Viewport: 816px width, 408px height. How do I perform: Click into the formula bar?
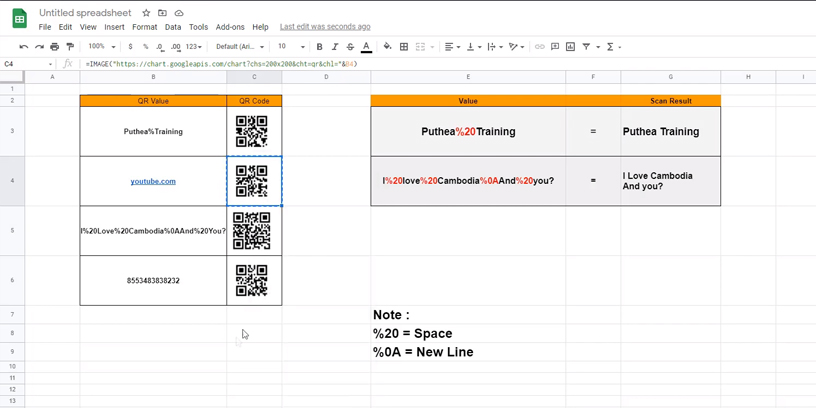(x=448, y=63)
